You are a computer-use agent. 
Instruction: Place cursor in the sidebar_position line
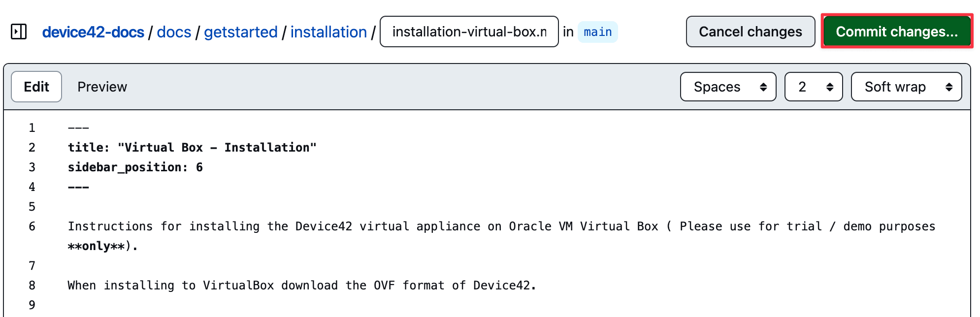(x=135, y=167)
